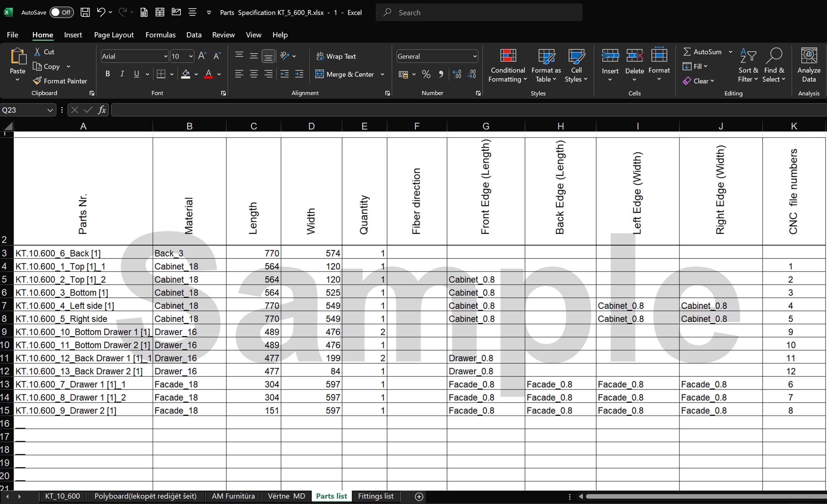
Task: Toggle Bold formatting
Action: coord(107,74)
